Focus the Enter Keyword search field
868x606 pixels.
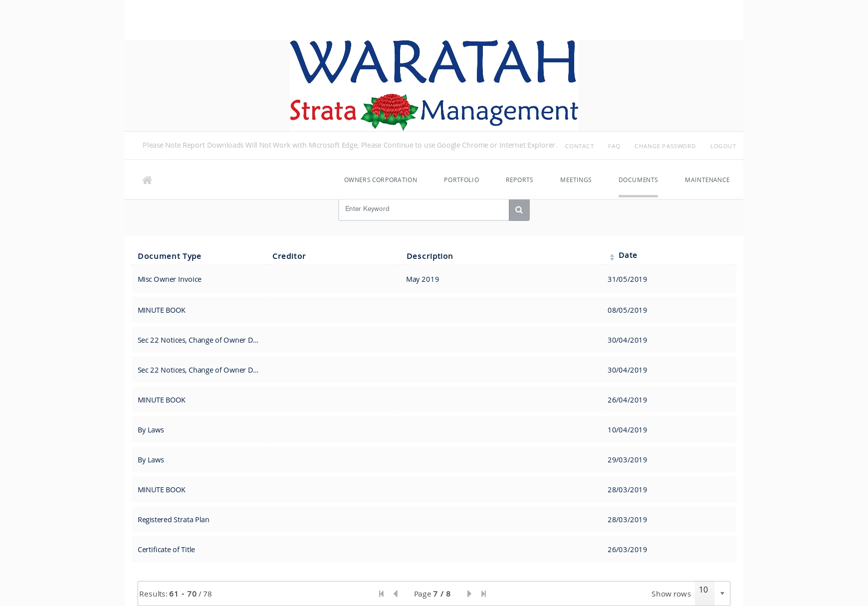click(424, 210)
